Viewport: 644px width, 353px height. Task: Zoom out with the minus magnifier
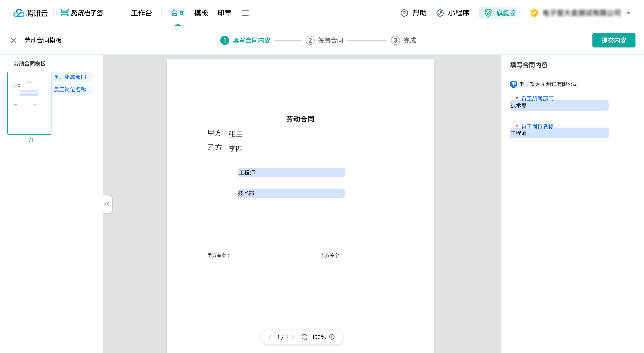click(305, 337)
